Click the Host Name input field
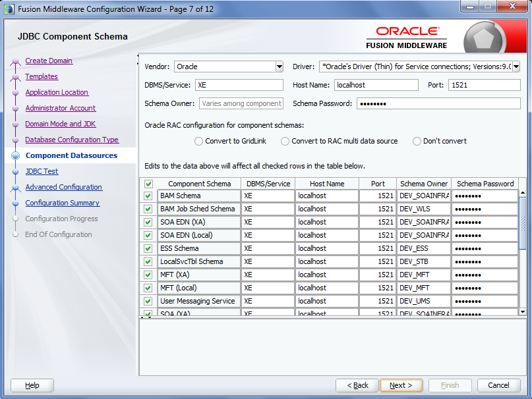This screenshot has height=399, width=532. [376, 85]
